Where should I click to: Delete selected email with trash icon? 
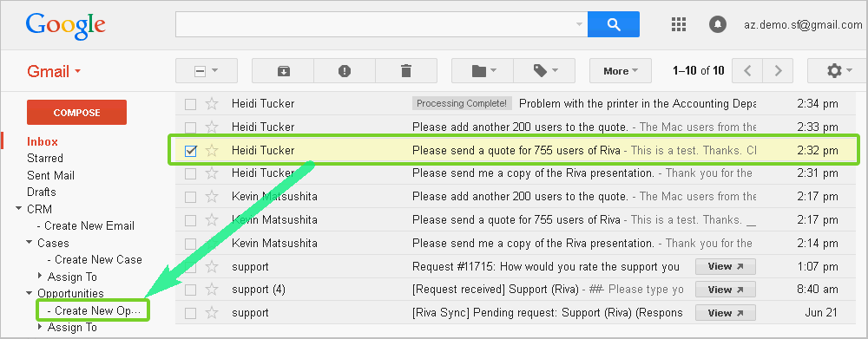tap(406, 71)
